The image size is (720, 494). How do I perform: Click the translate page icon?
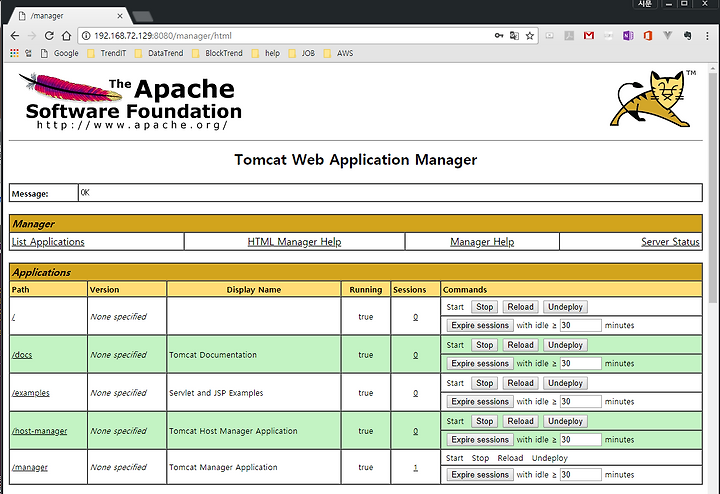pos(514,36)
